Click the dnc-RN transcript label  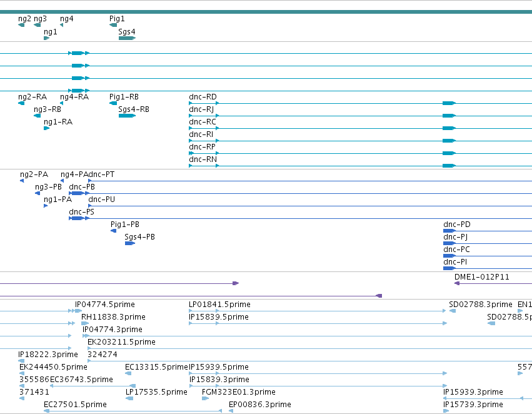click(x=203, y=160)
